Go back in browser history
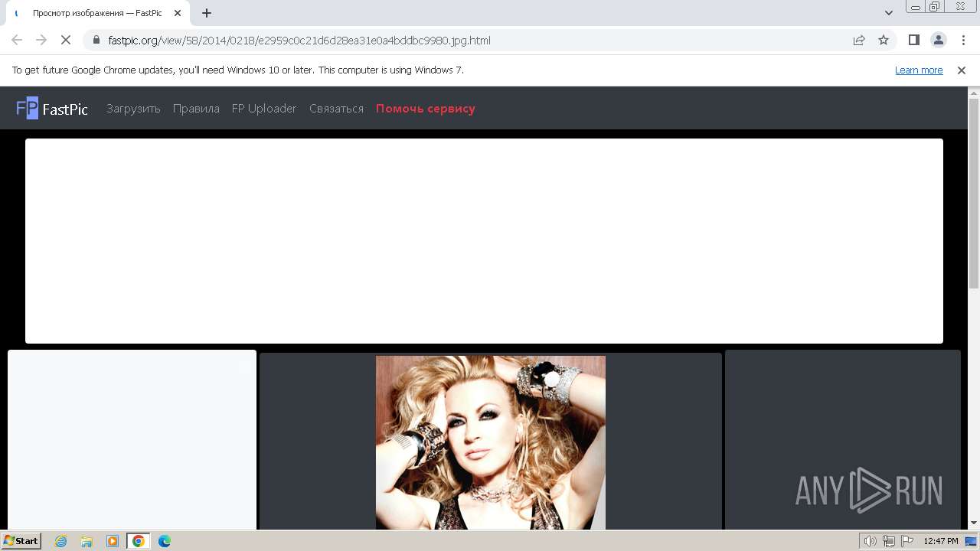980x551 pixels. [17, 40]
